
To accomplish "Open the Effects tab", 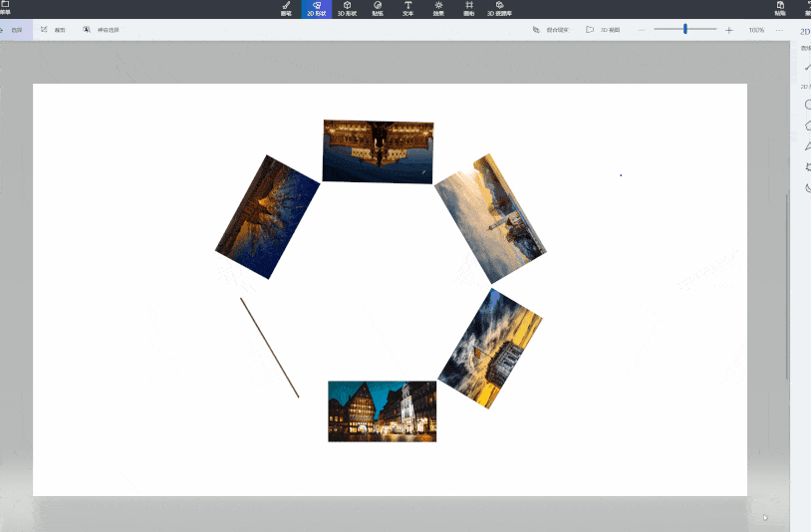I will [x=438, y=9].
